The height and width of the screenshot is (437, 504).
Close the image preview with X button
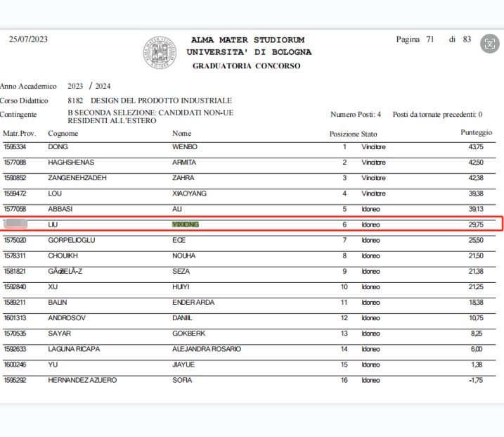coord(490,44)
